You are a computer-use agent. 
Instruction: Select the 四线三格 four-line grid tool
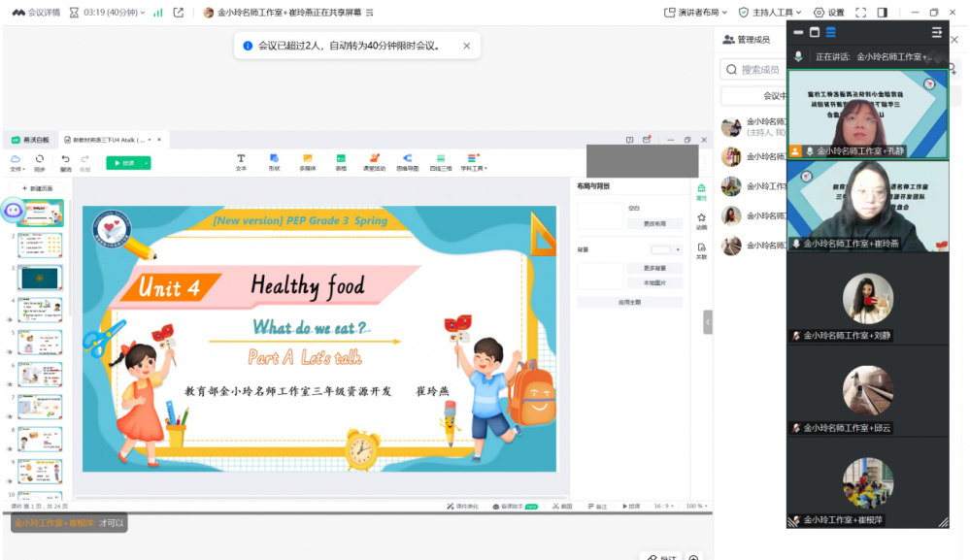click(441, 162)
